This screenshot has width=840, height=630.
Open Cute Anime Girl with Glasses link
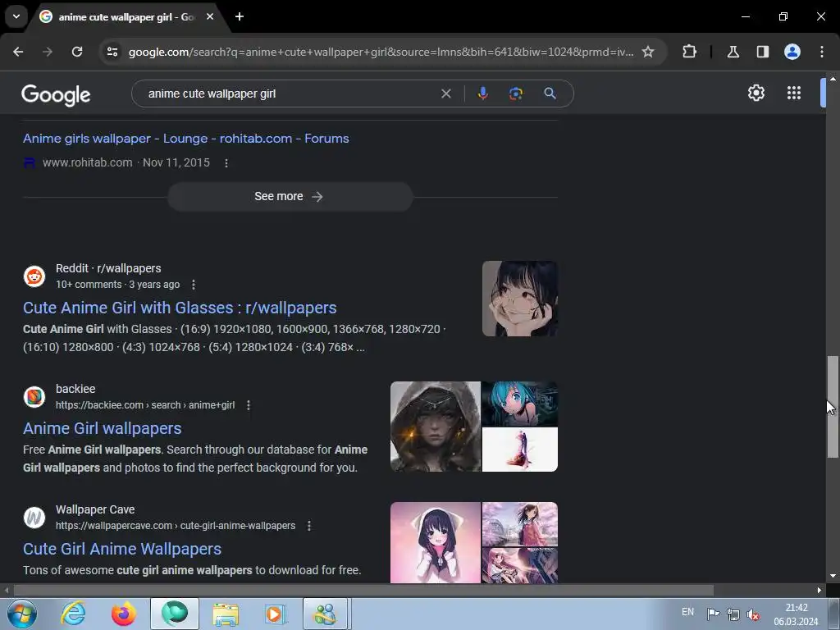180,308
